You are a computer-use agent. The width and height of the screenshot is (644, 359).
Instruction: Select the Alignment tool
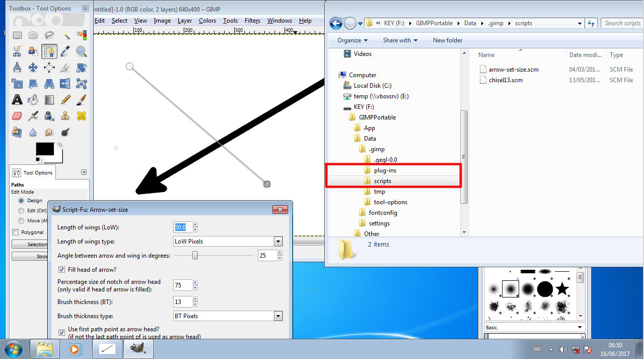pyautogui.click(x=49, y=68)
